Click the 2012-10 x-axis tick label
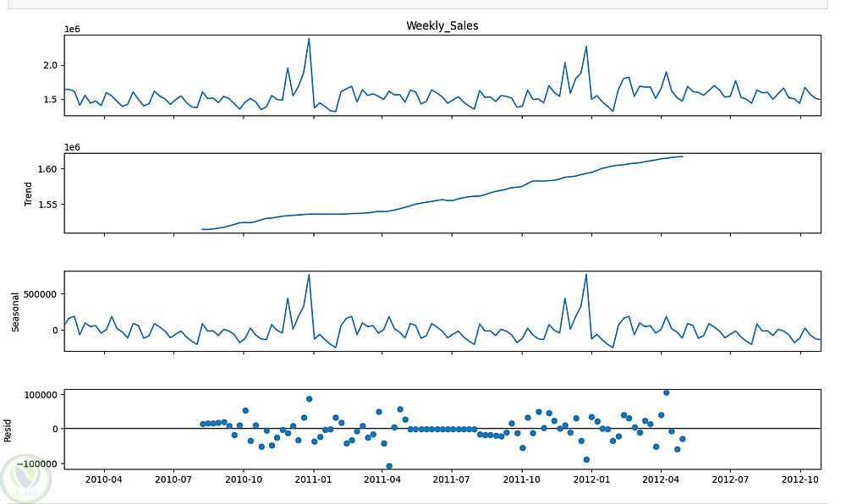 point(800,479)
